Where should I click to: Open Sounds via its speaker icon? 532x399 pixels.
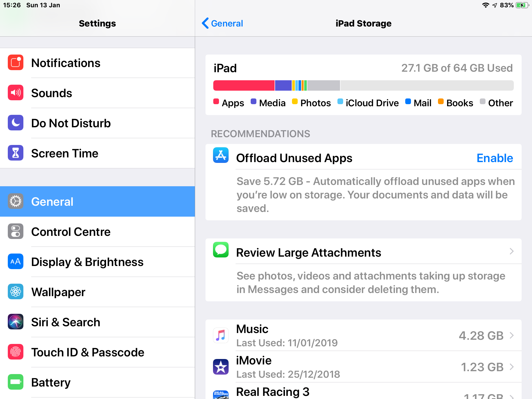click(x=16, y=93)
